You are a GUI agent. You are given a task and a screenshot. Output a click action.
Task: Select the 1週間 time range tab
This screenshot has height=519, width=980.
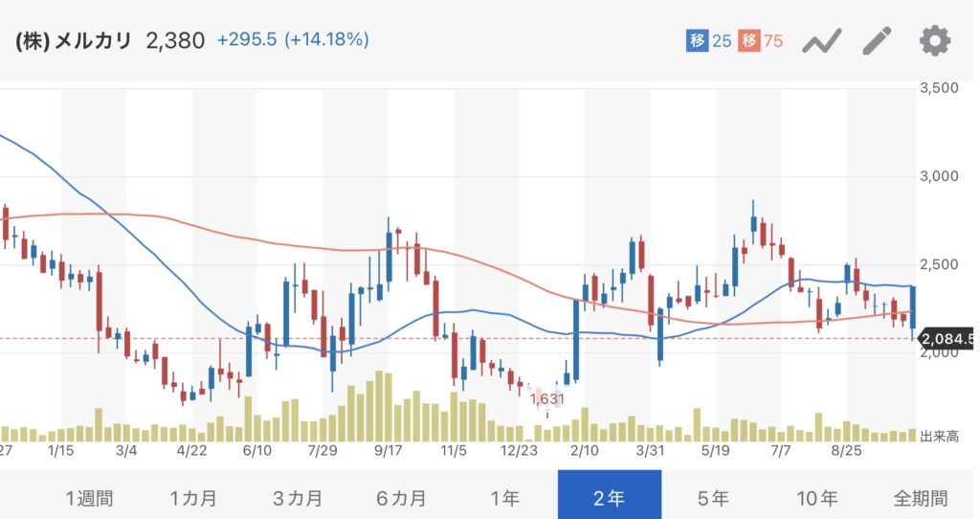[89, 498]
